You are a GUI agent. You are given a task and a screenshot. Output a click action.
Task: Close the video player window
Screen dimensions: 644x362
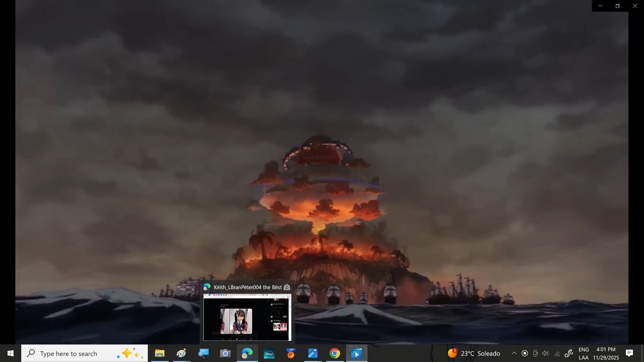[x=635, y=6]
